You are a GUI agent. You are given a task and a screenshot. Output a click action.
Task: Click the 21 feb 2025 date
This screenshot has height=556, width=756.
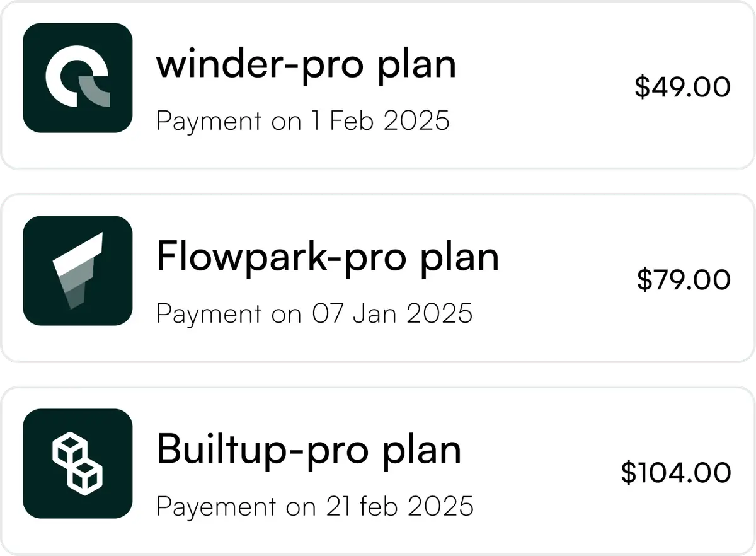[399, 506]
